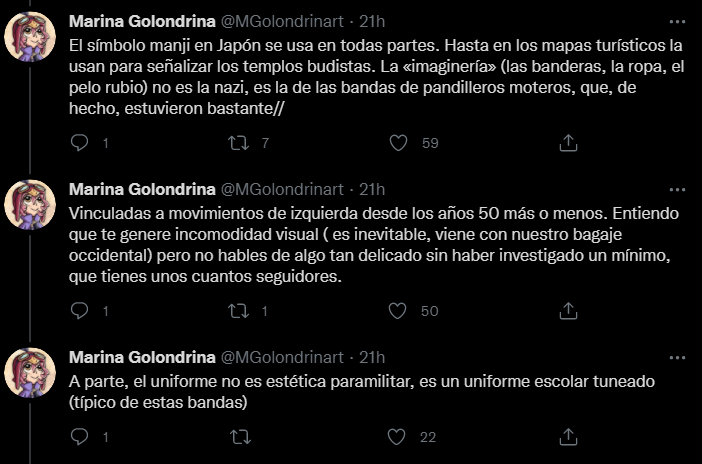Click the @MGolondrinart handle on second tweet
The width and height of the screenshot is (702, 464).
click(283, 189)
